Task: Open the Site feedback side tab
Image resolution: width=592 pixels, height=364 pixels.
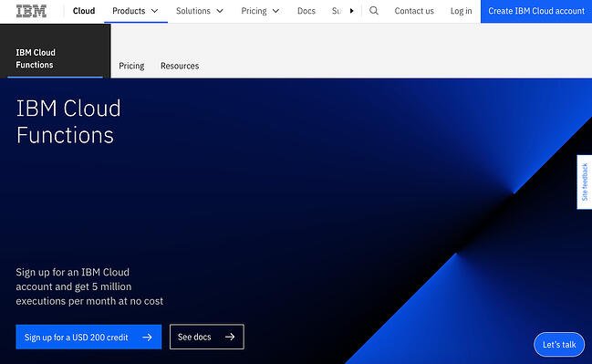Action: [585, 182]
